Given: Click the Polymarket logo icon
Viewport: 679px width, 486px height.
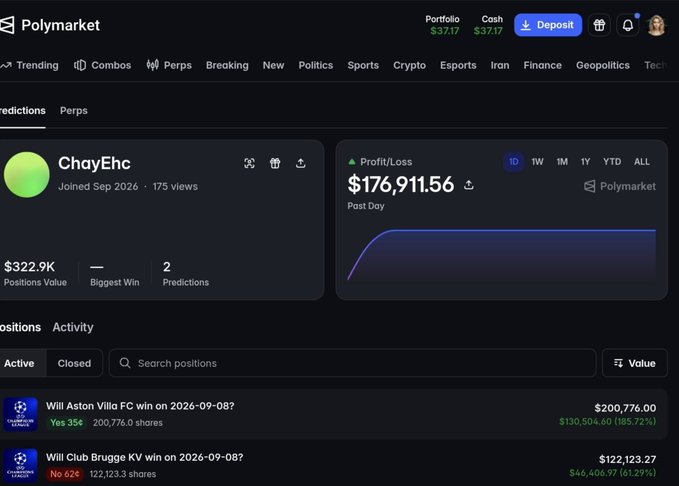Looking at the screenshot, I should click(x=6, y=25).
